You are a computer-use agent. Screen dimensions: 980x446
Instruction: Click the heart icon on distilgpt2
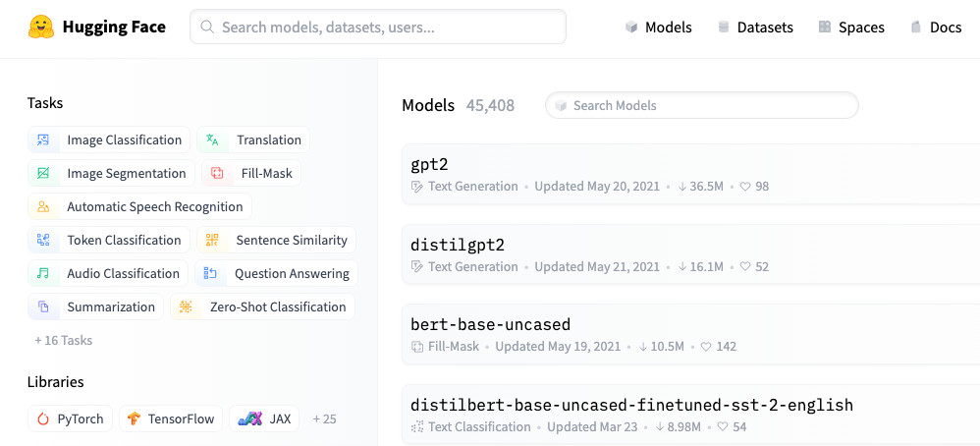[x=745, y=266]
